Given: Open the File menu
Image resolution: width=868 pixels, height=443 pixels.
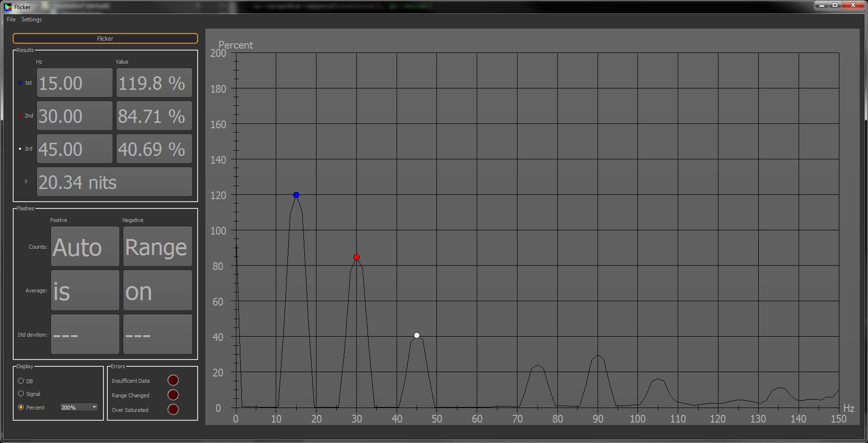Looking at the screenshot, I should (11, 19).
